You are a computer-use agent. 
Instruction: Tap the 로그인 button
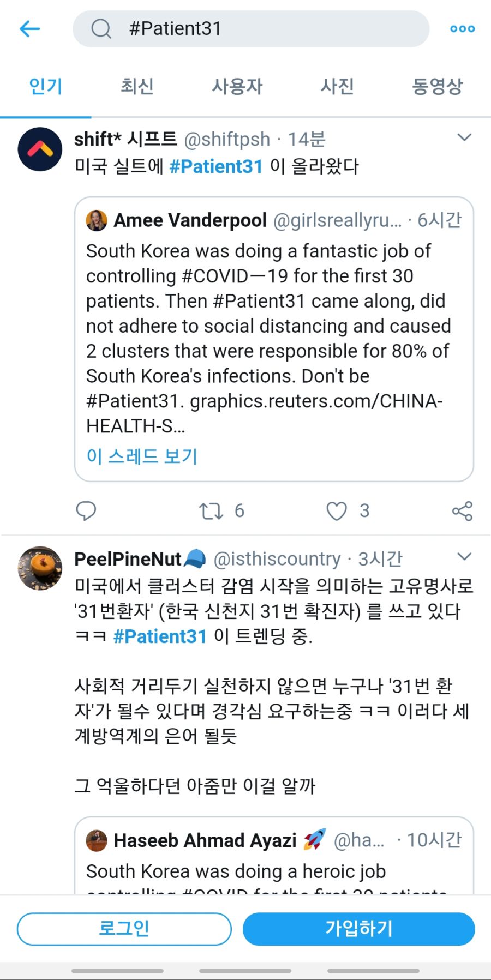124,929
